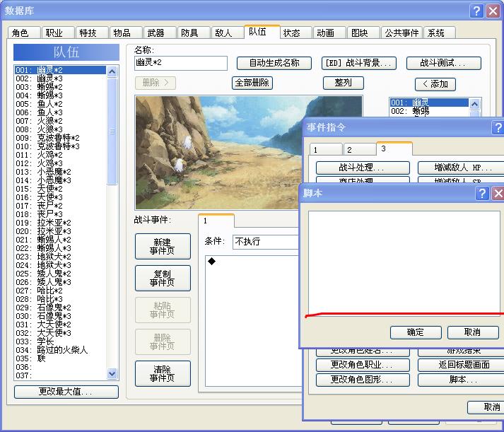The width and height of the screenshot is (504, 432).
Task: Click the < 添加 button
Action: pos(435,84)
